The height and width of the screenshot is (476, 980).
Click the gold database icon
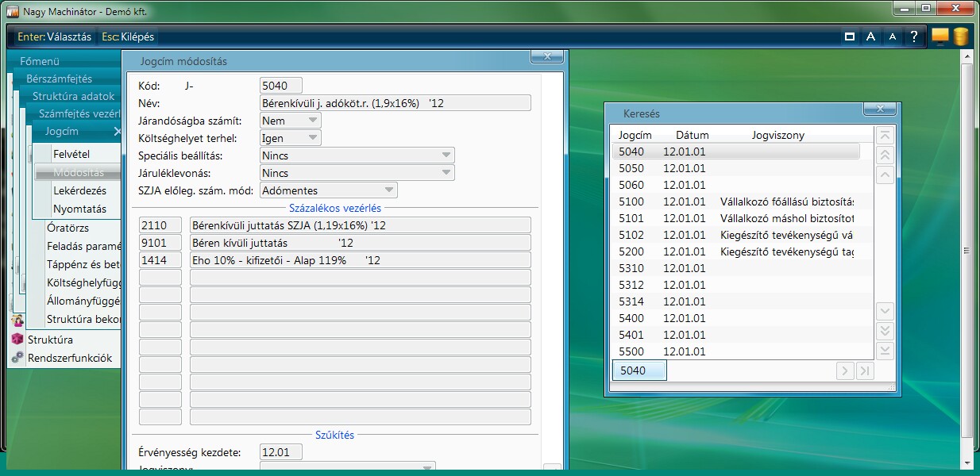(x=960, y=36)
